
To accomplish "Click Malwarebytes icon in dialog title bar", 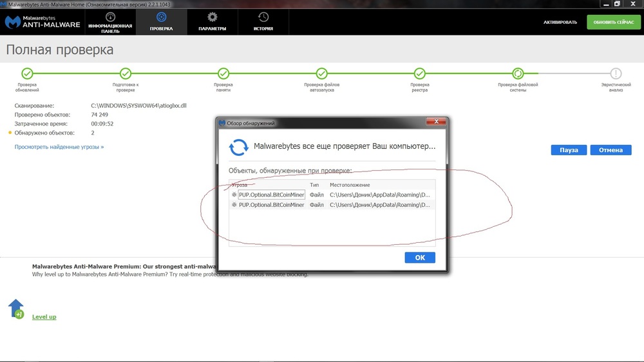I will click(x=222, y=123).
